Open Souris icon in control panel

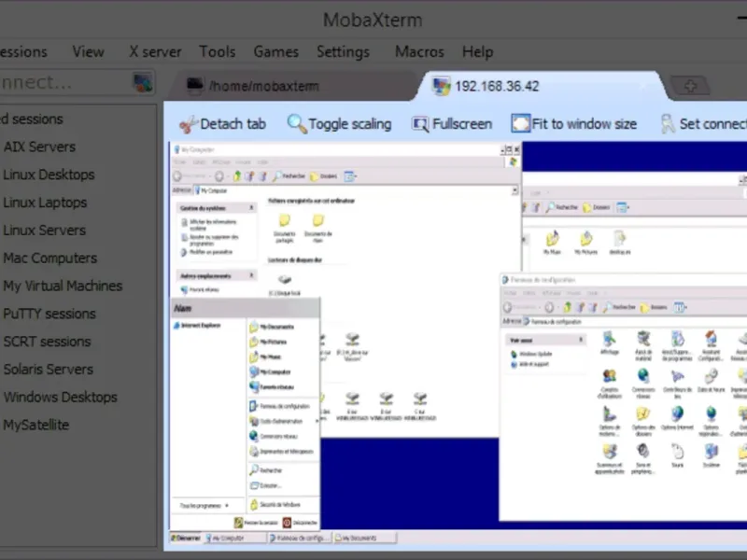pos(677,455)
